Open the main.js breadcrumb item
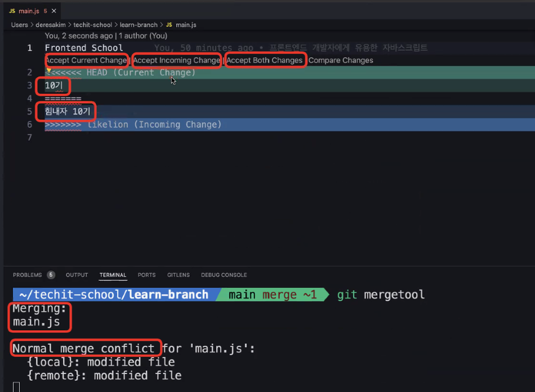Screen dimensions: 535x392 tap(181, 25)
